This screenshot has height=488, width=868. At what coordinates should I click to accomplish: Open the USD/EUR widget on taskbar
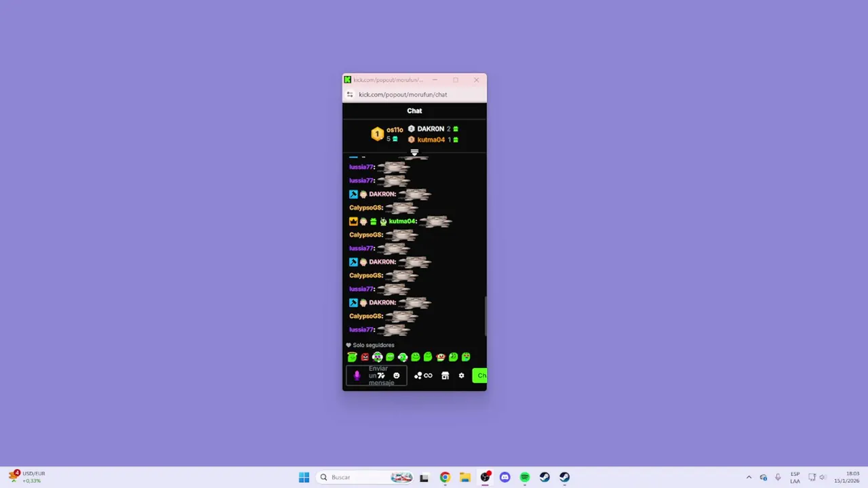pos(27,477)
